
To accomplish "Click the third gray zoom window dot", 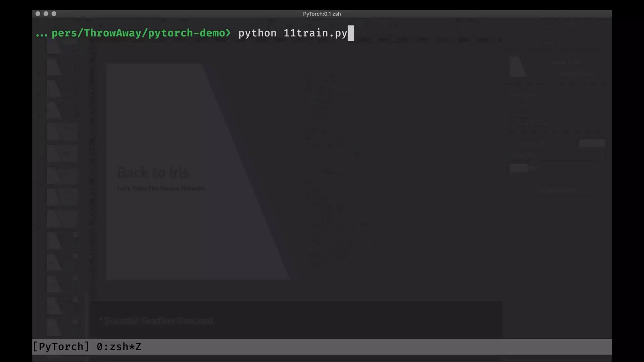I will [x=54, y=14].
